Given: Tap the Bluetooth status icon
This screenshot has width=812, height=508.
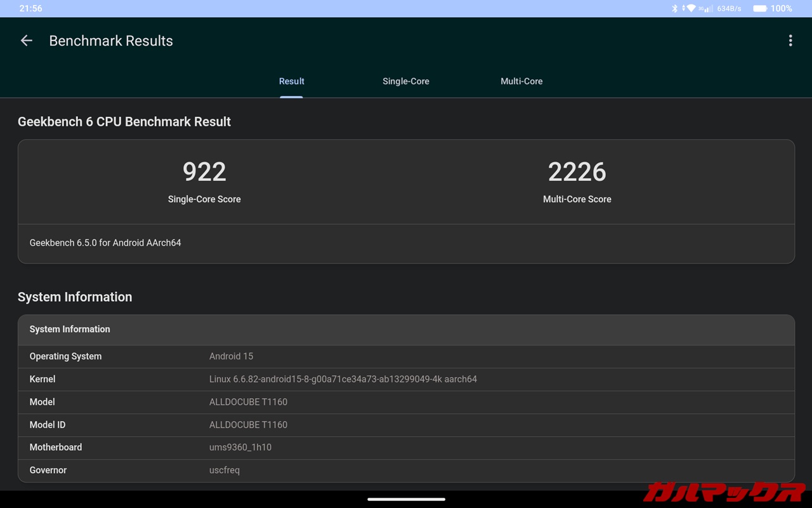Looking at the screenshot, I should [x=674, y=9].
